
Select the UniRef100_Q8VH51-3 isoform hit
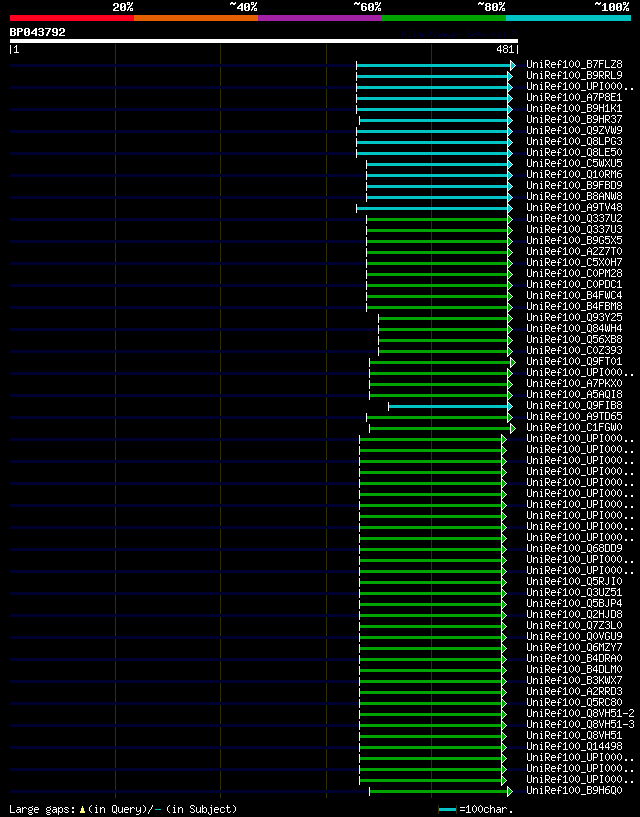580,724
